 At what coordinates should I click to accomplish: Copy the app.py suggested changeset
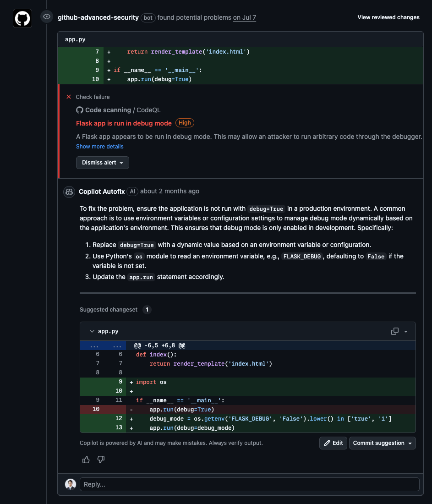coord(395,331)
